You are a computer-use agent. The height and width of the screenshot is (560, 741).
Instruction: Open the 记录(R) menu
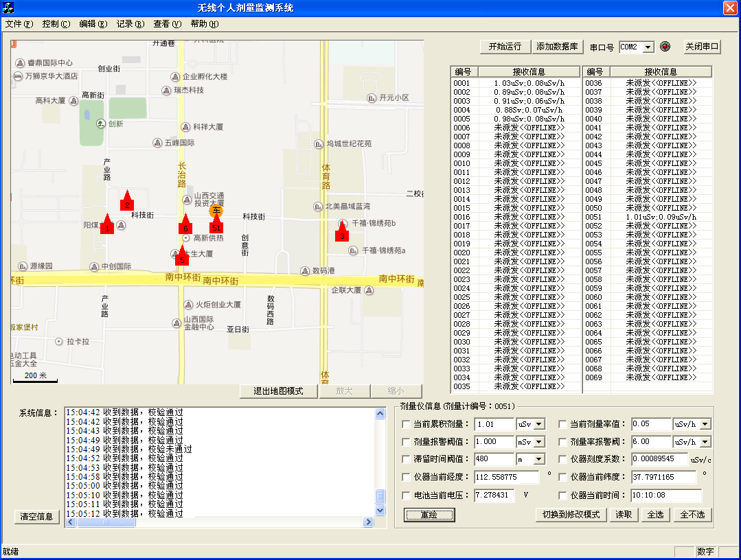(130, 23)
